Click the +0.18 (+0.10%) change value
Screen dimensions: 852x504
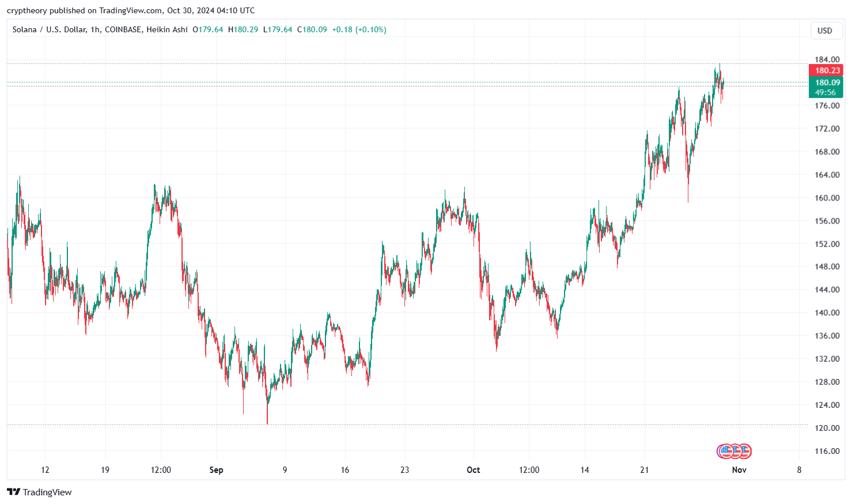point(359,29)
